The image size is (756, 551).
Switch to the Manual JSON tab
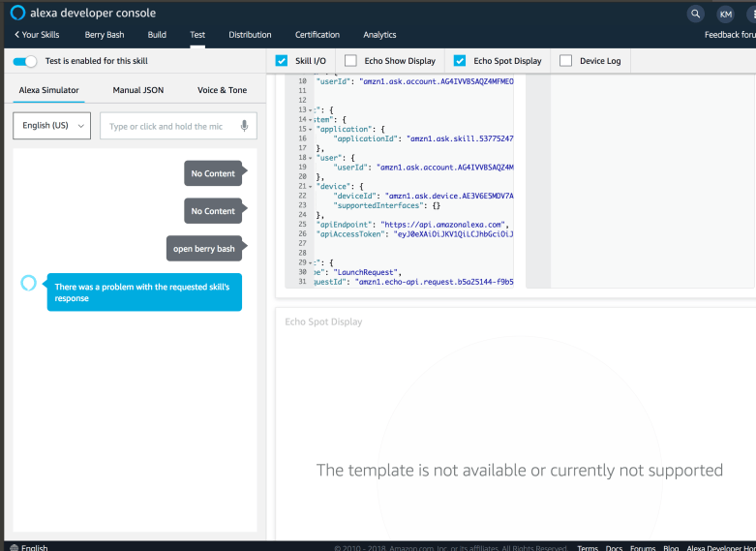[x=137, y=90]
